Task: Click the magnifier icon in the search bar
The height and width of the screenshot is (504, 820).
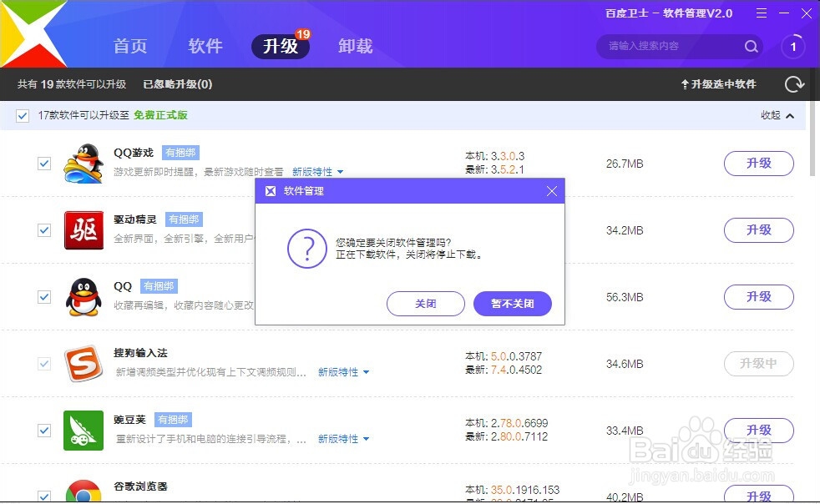Action: (751, 47)
